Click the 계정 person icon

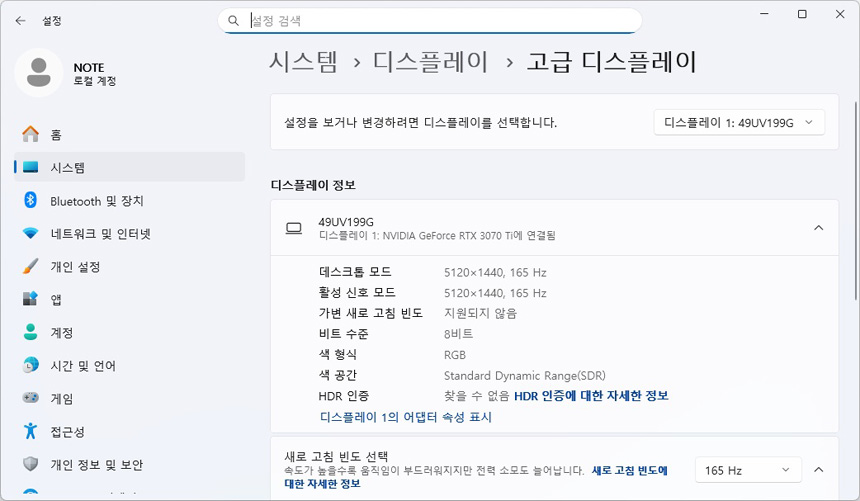[x=30, y=333]
